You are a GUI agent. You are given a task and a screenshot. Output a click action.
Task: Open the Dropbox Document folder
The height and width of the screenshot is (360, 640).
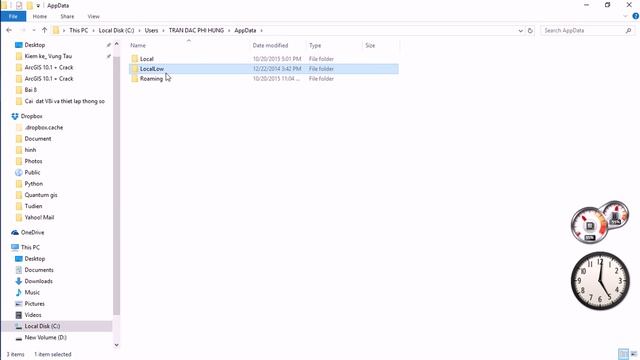(x=38, y=139)
